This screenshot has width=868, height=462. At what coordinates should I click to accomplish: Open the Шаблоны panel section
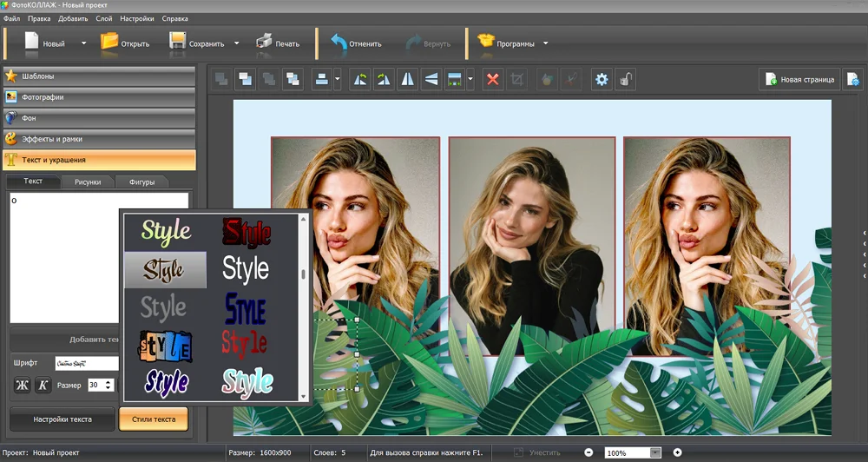pyautogui.click(x=99, y=76)
